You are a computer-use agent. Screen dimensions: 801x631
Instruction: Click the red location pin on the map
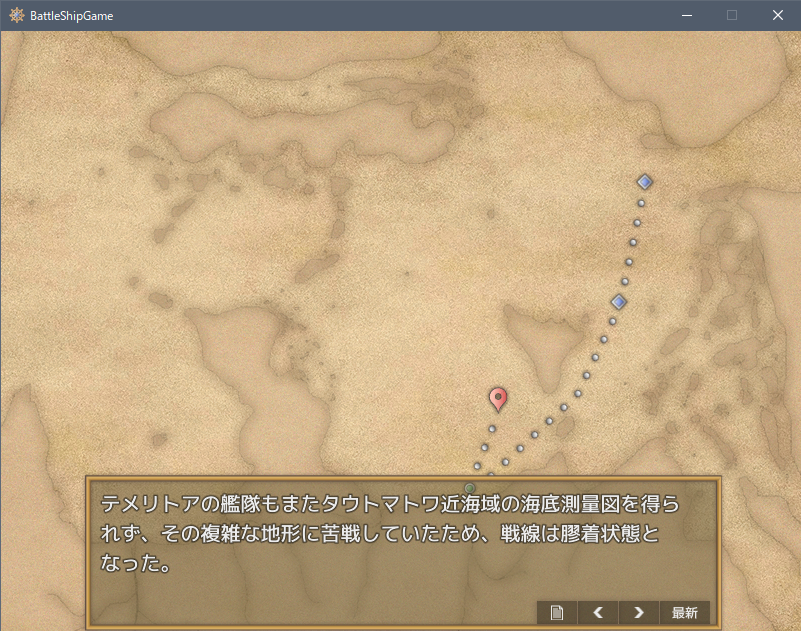click(x=498, y=399)
